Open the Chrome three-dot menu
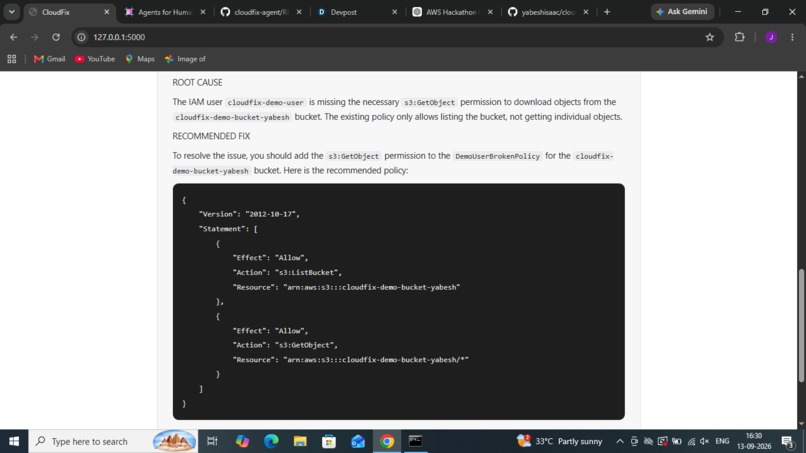 click(792, 37)
